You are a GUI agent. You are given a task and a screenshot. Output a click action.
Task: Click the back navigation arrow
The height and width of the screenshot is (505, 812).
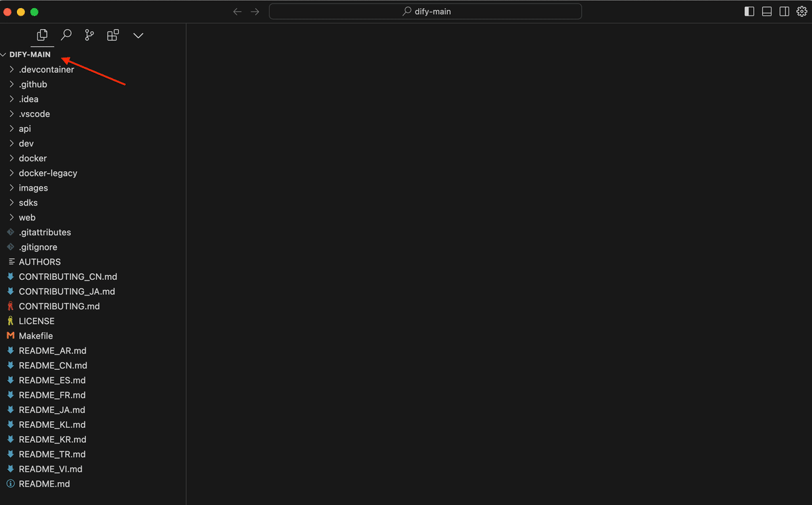coord(236,11)
